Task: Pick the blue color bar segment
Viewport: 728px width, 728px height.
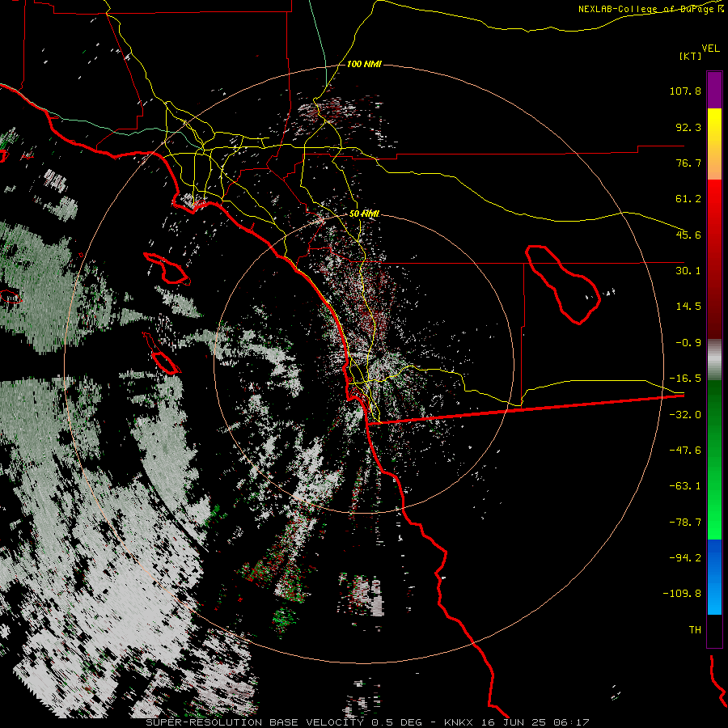Action: coord(714,577)
